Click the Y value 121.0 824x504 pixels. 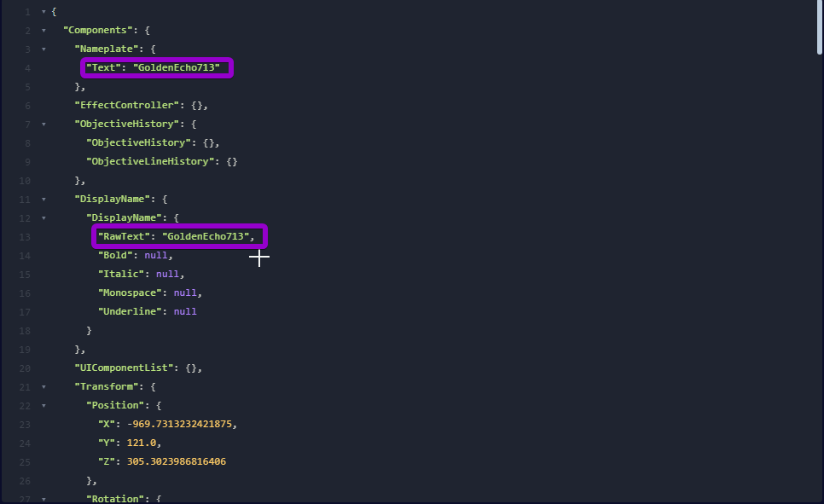tap(144, 443)
